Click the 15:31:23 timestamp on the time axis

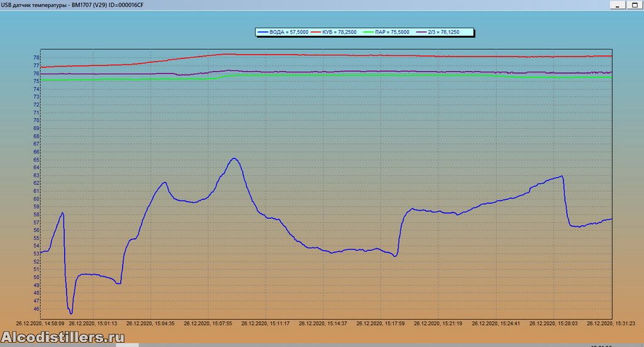point(611,323)
